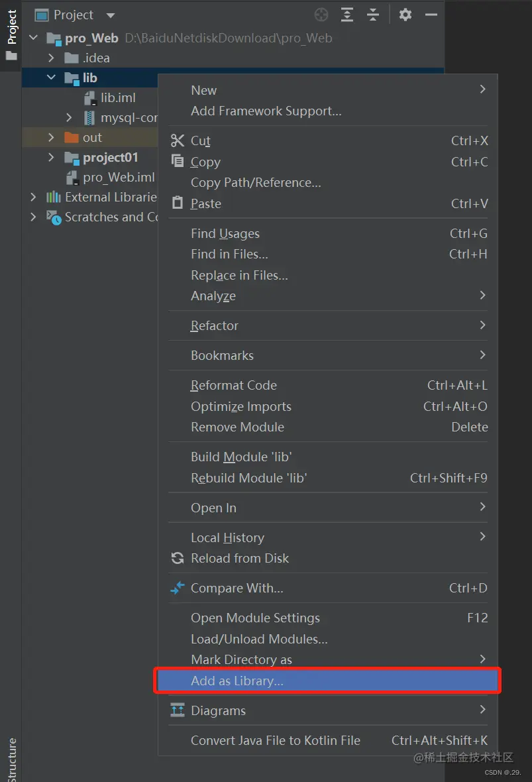Open the Project view dropdown arrow

click(x=111, y=15)
